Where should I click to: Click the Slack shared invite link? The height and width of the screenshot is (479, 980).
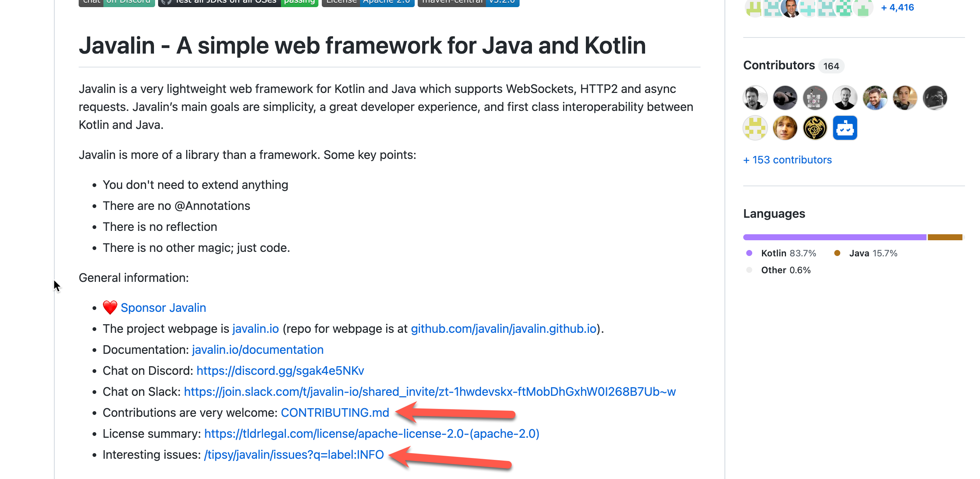point(430,392)
